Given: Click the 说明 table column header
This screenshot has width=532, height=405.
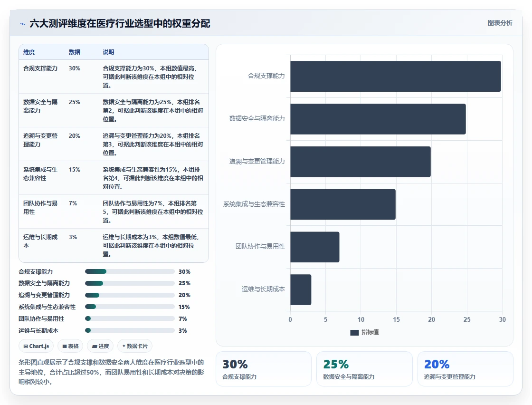Looking at the screenshot, I should pyautogui.click(x=109, y=52).
